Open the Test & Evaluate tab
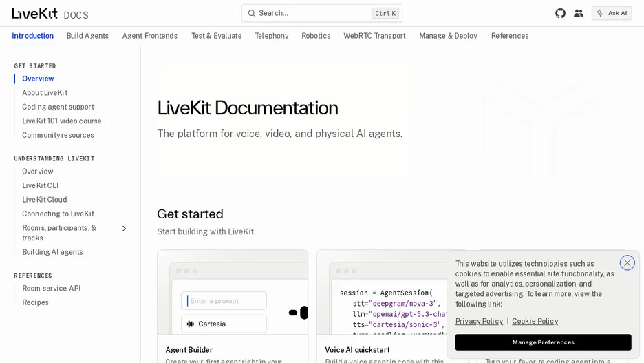This screenshot has width=644, height=363. click(217, 36)
